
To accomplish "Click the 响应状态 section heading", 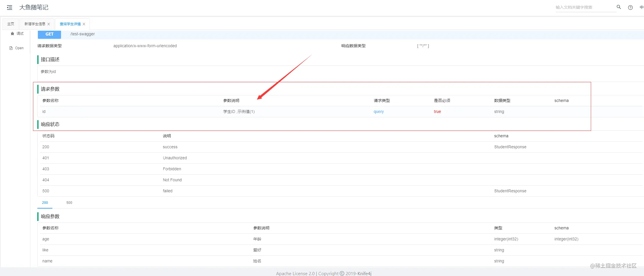I will [50, 124].
